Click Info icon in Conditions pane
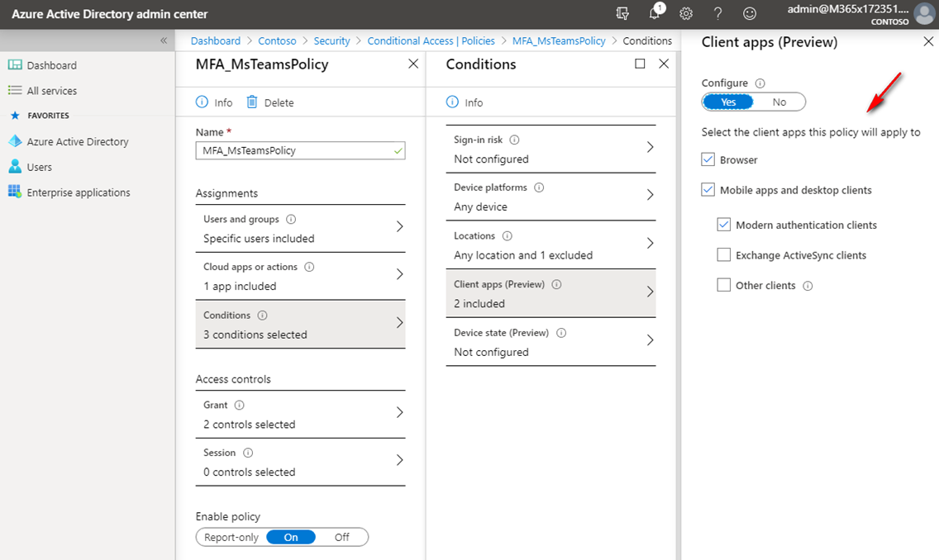 [452, 102]
